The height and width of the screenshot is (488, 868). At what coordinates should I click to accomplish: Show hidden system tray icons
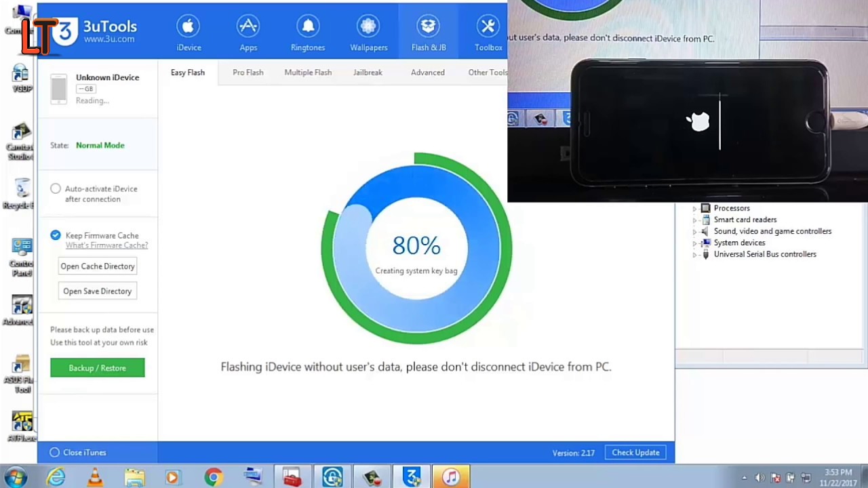pos(745,478)
